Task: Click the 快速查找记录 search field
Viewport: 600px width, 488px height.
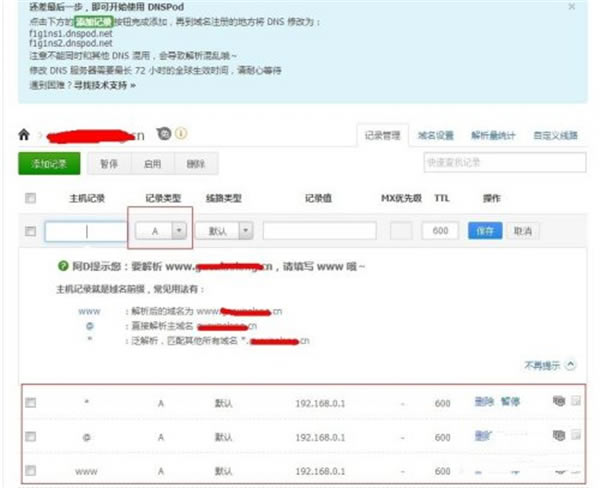Action: click(505, 162)
